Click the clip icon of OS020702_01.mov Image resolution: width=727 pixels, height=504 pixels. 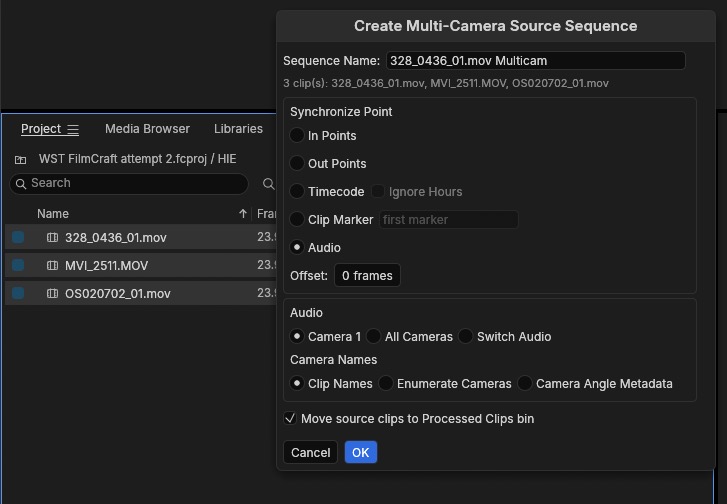click(x=52, y=293)
